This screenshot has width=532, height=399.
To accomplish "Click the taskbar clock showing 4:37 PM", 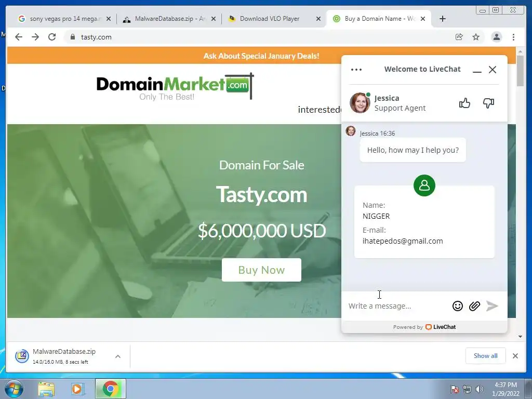I will point(506,389).
